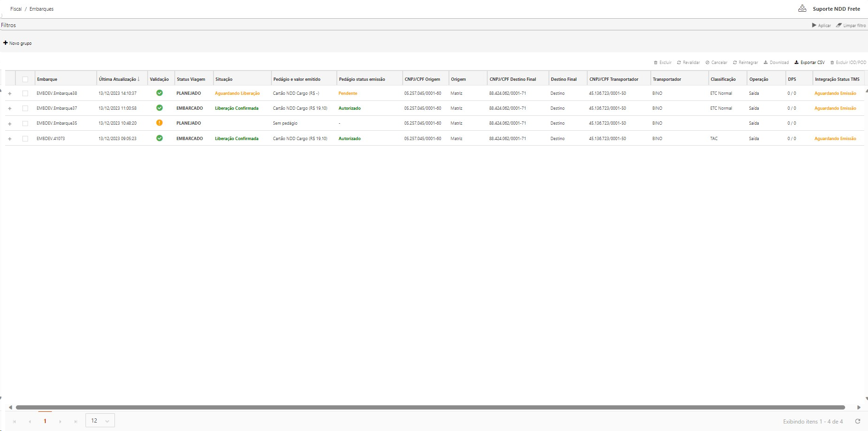Add a filter group with Novo grupo
This screenshot has height=431, width=868.
18,43
